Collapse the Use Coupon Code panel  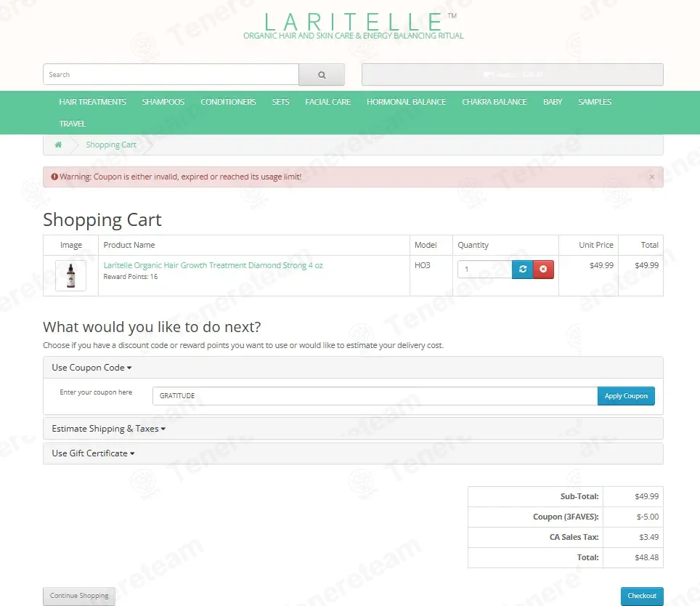(x=91, y=368)
